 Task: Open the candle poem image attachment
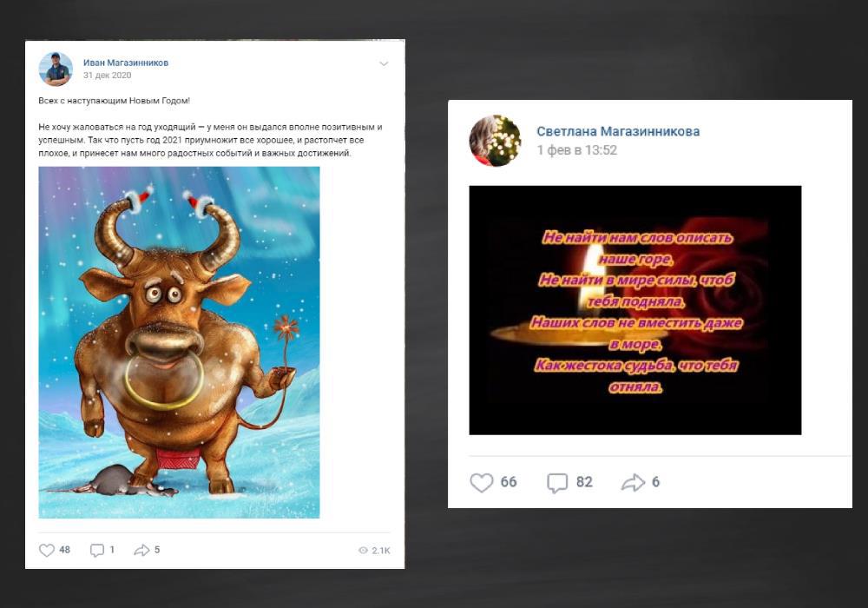[x=635, y=310]
